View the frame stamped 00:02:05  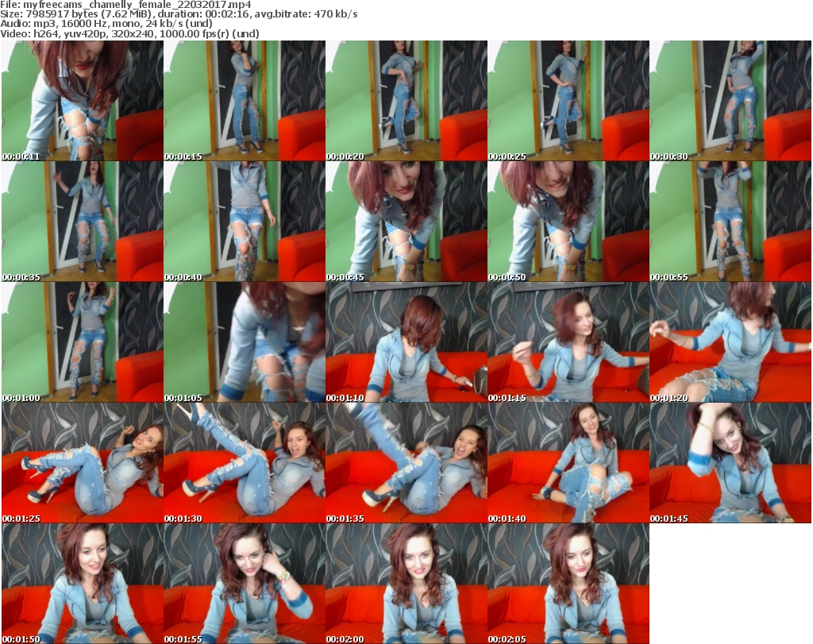[x=568, y=584]
